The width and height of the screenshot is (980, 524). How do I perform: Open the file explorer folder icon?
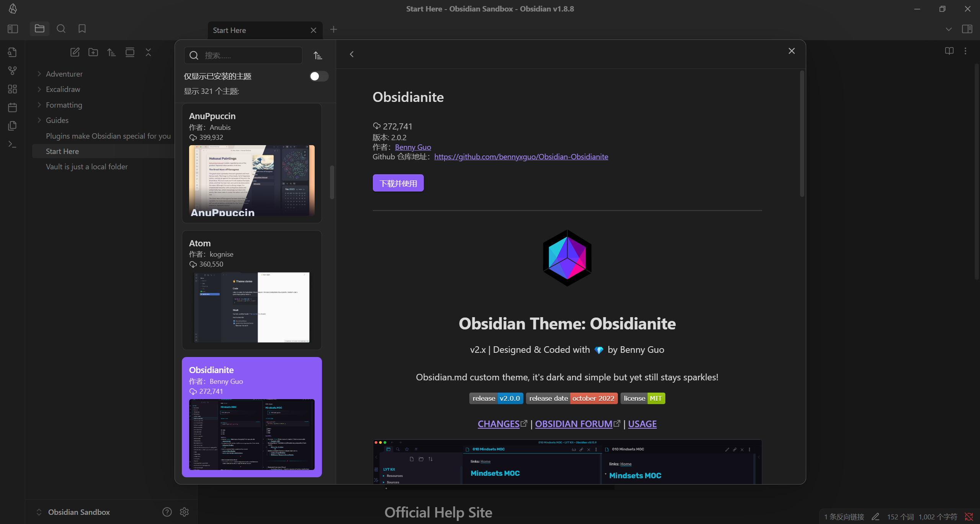[x=39, y=29]
